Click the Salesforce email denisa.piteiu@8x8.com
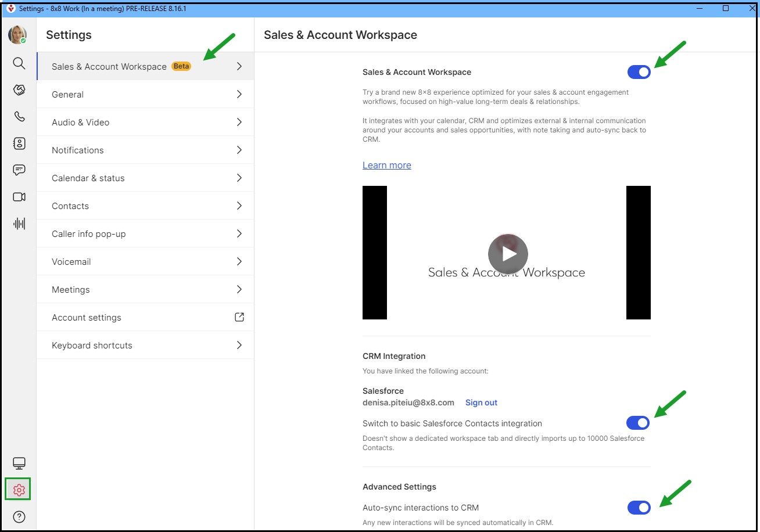The width and height of the screenshot is (760, 532). (x=408, y=402)
